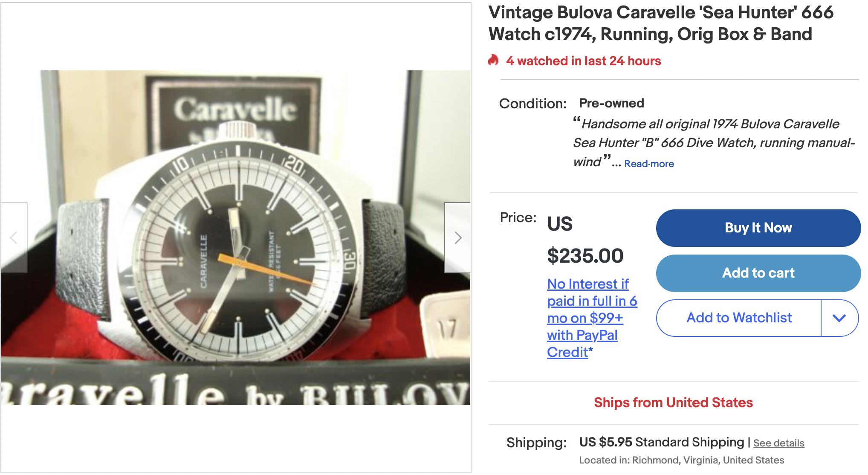The image size is (868, 475).
Task: Click the Vintage Bulova Caravelle listing title
Action: [661, 23]
